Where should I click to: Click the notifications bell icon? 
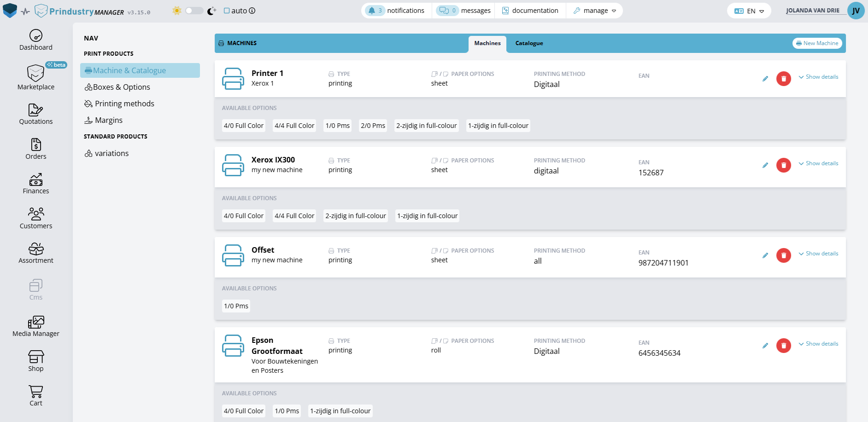(372, 11)
